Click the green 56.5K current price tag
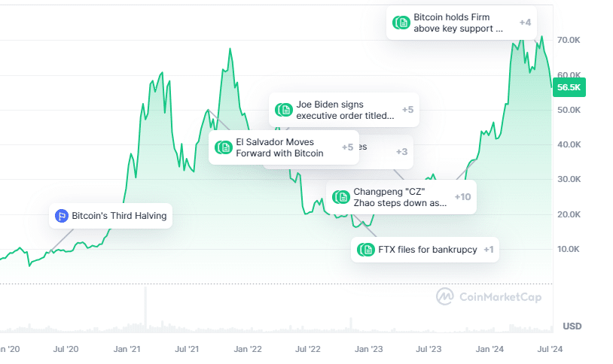 click(569, 87)
